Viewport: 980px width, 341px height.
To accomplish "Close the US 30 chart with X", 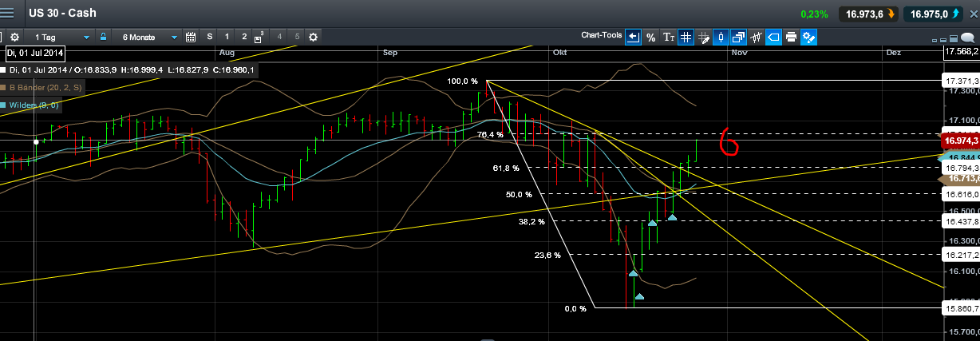I will point(972,14).
